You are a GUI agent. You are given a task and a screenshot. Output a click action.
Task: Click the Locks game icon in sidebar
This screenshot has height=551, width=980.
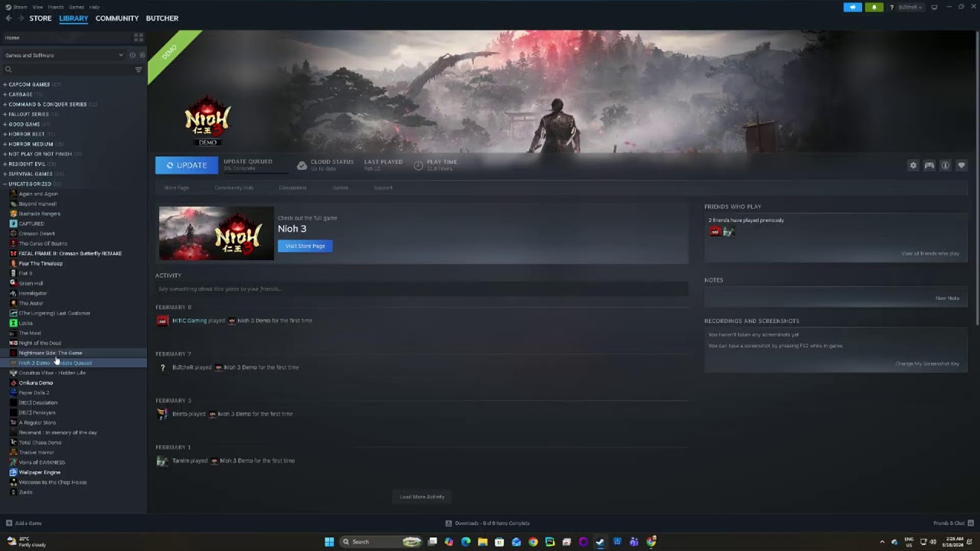tap(13, 323)
